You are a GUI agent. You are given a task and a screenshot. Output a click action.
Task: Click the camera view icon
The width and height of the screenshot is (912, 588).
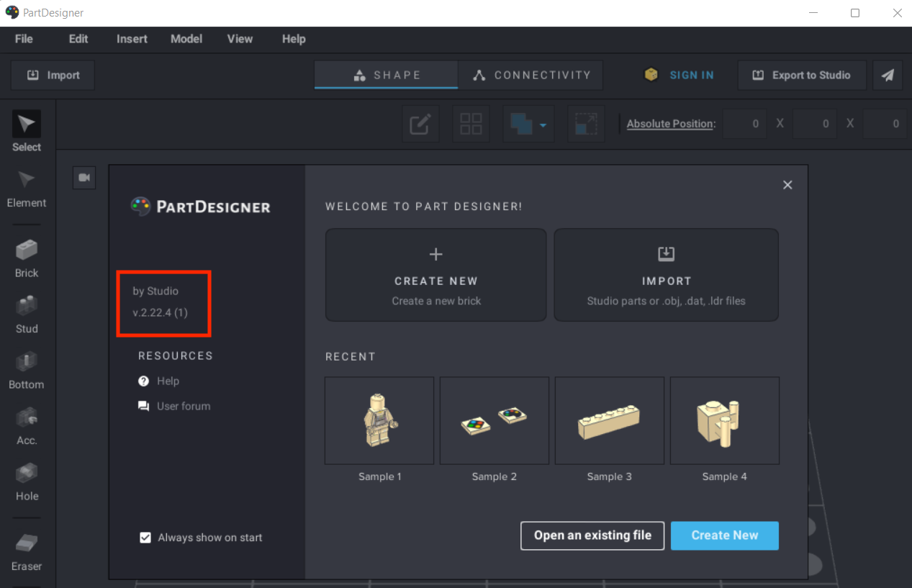pos(84,177)
